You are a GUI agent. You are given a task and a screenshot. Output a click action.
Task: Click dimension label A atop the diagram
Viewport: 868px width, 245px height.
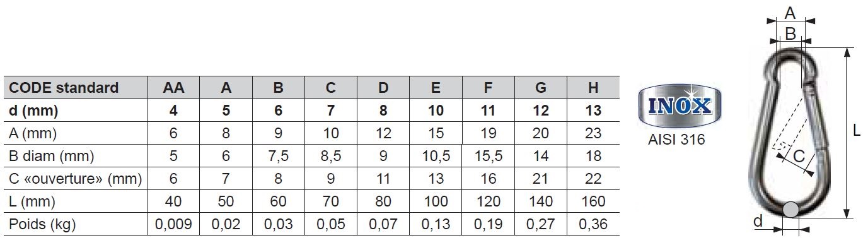790,11
